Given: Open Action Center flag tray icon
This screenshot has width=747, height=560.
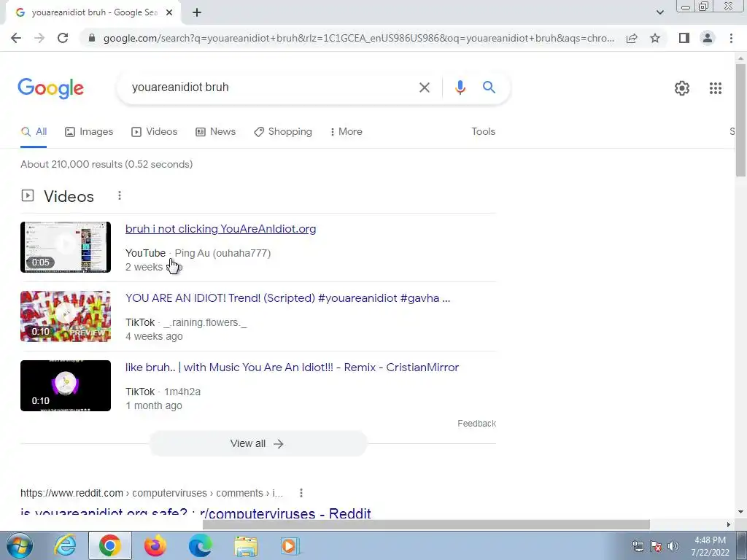Looking at the screenshot, I should tap(656, 546).
